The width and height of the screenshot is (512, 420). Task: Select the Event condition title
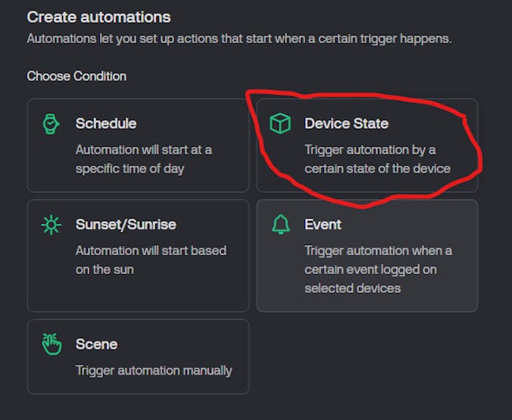tap(323, 225)
